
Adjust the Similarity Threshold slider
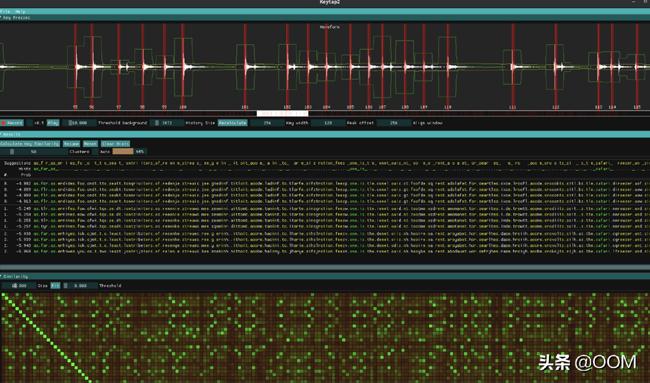coord(80,286)
